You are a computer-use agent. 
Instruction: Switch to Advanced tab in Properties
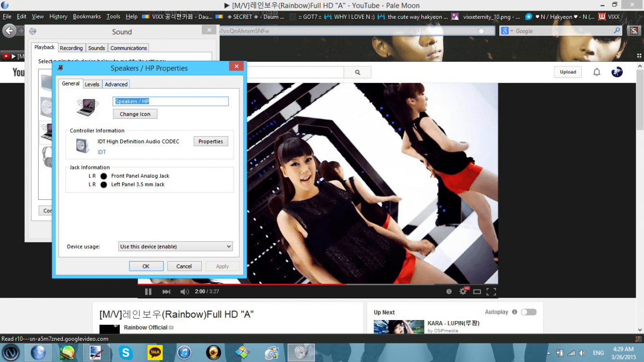(116, 84)
